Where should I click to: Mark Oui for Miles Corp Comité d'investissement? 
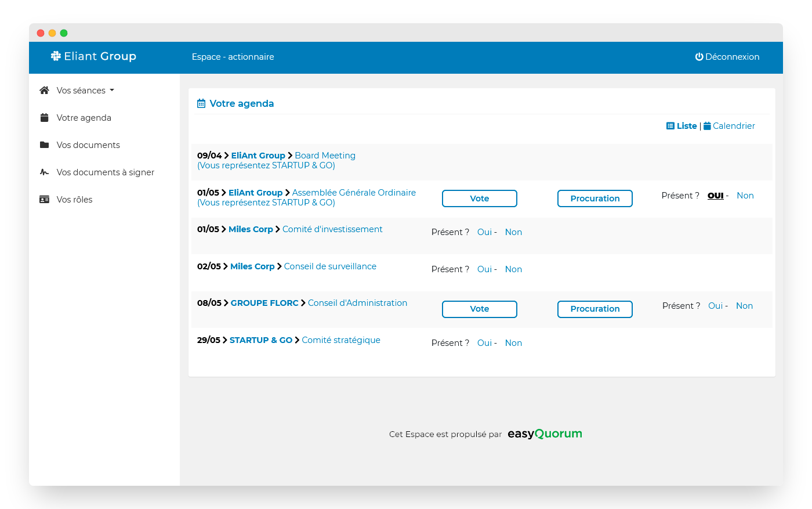pos(484,232)
